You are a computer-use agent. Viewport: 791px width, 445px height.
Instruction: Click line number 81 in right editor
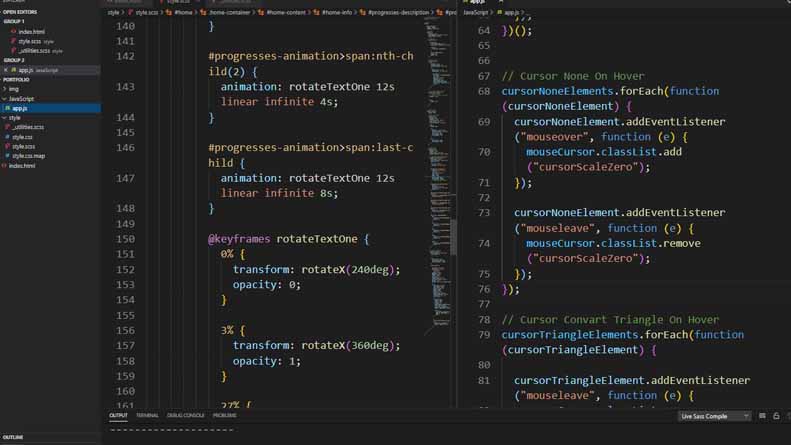(x=484, y=380)
